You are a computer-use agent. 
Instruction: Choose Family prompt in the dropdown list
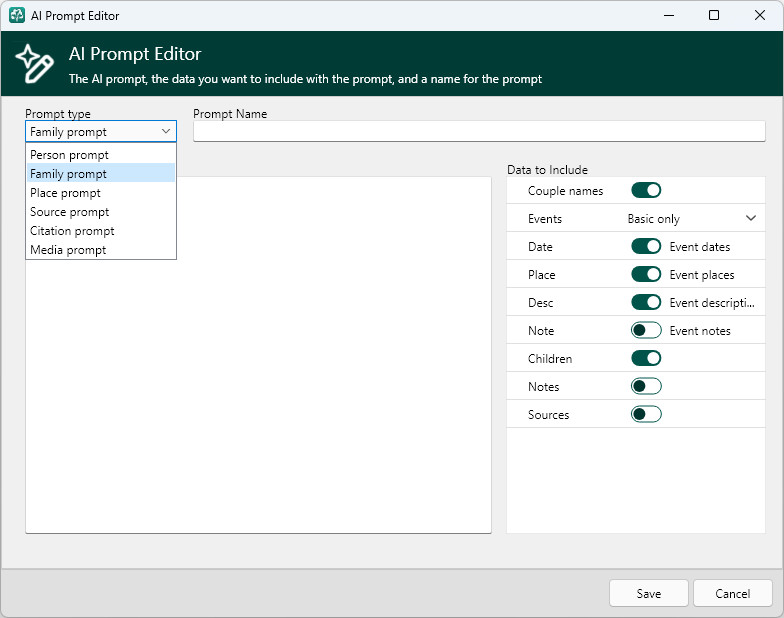click(101, 174)
